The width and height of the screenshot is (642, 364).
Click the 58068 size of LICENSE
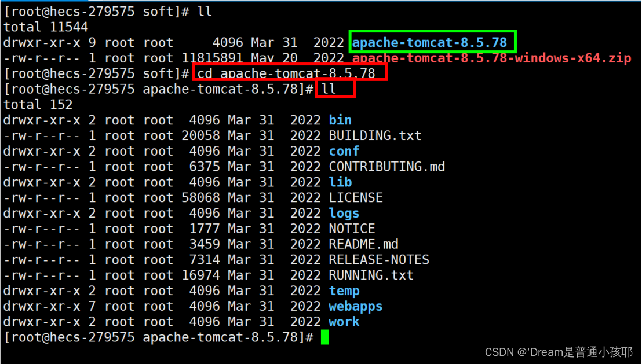[x=200, y=198]
